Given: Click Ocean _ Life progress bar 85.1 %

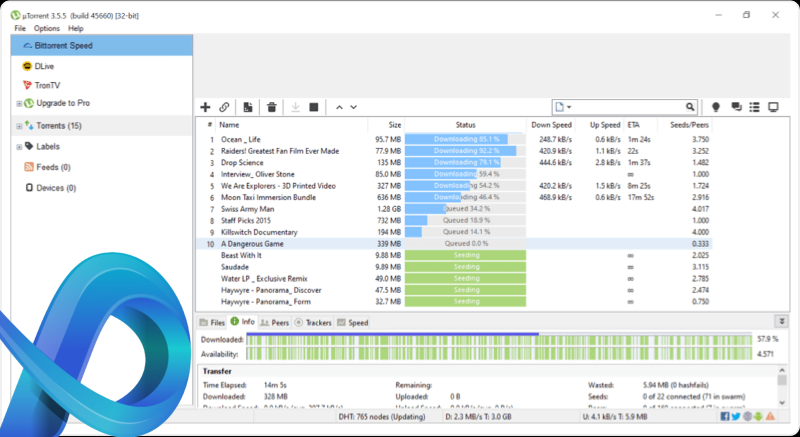Looking at the screenshot, I should [x=465, y=139].
